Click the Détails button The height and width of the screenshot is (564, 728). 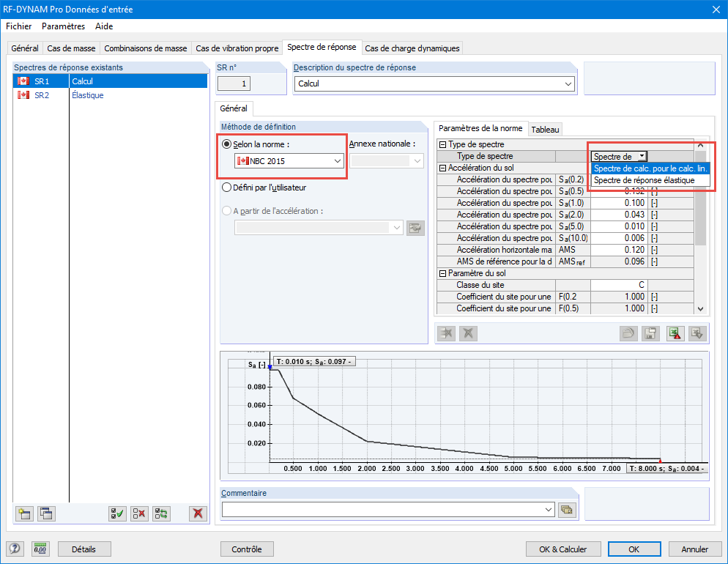[x=84, y=549]
